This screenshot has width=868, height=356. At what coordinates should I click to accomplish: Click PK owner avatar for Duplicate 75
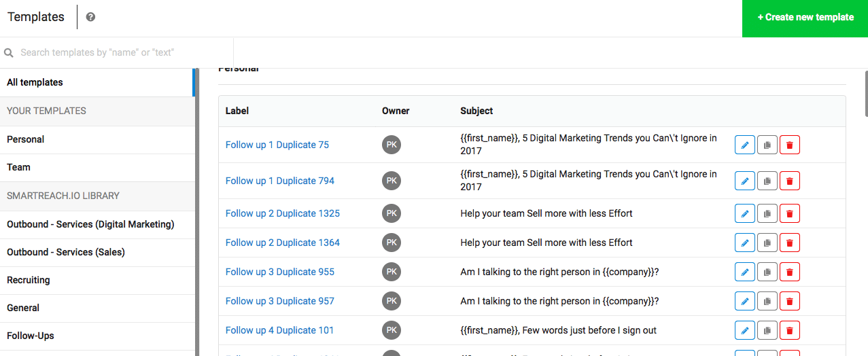[x=392, y=145]
